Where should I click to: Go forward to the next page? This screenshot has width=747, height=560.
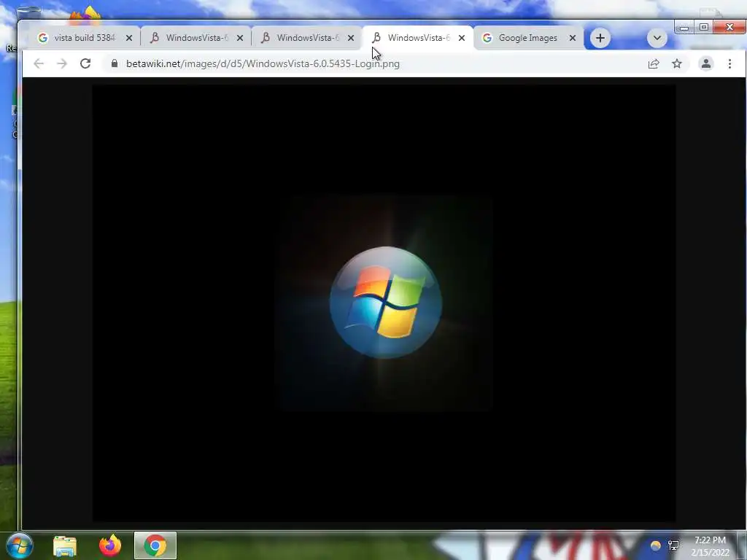click(62, 63)
